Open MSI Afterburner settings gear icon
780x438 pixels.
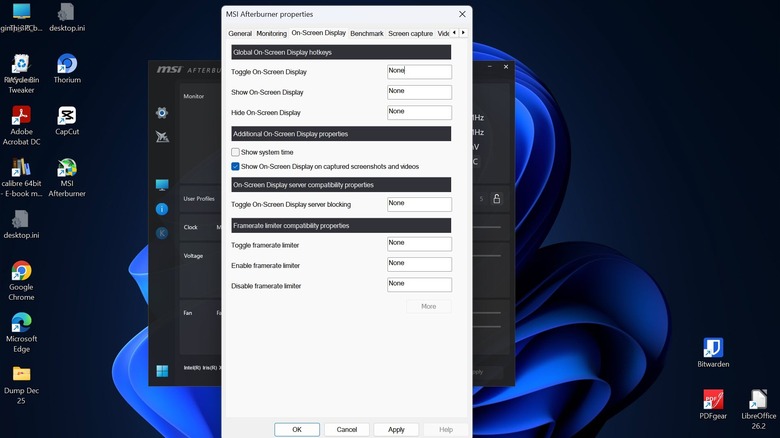click(162, 113)
